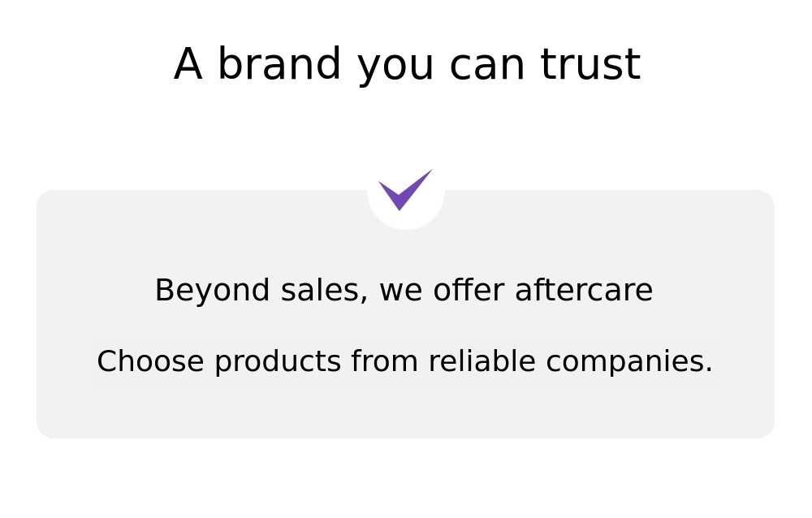Select the word 'companies.' in card description
812x518 pixels.
pos(630,361)
